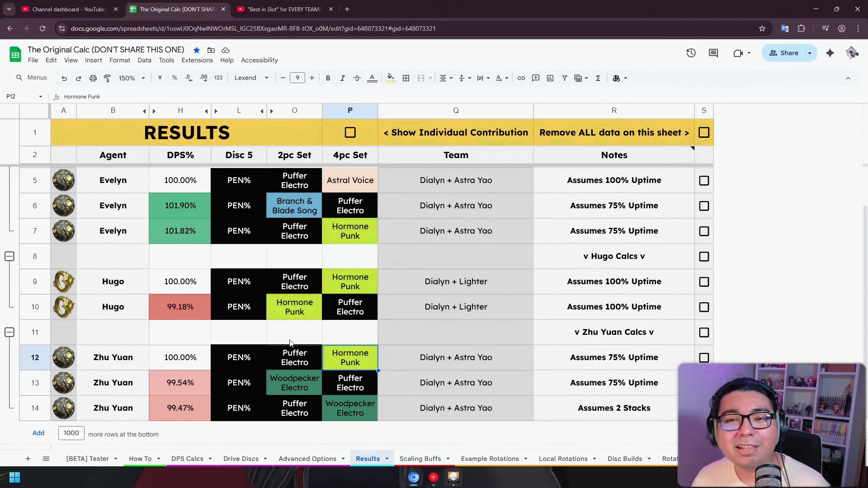Check the Show Individual Contribution checkbox
This screenshot has height=488, width=868.
[x=350, y=132]
